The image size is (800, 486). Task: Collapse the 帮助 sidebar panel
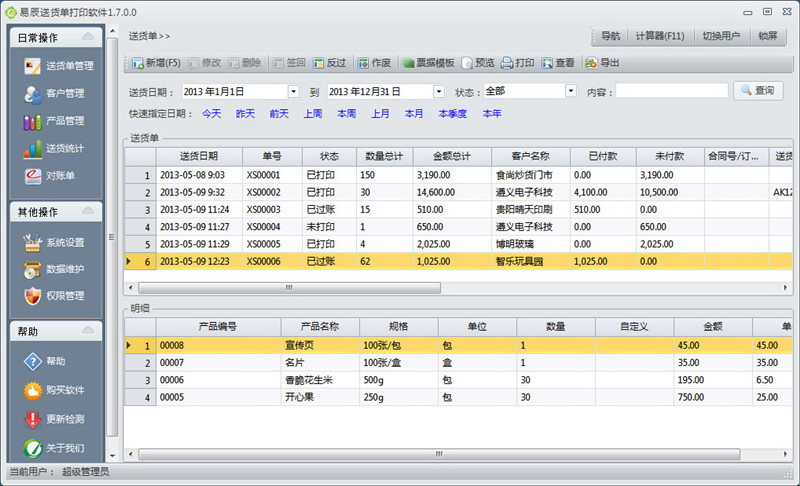tap(90, 331)
